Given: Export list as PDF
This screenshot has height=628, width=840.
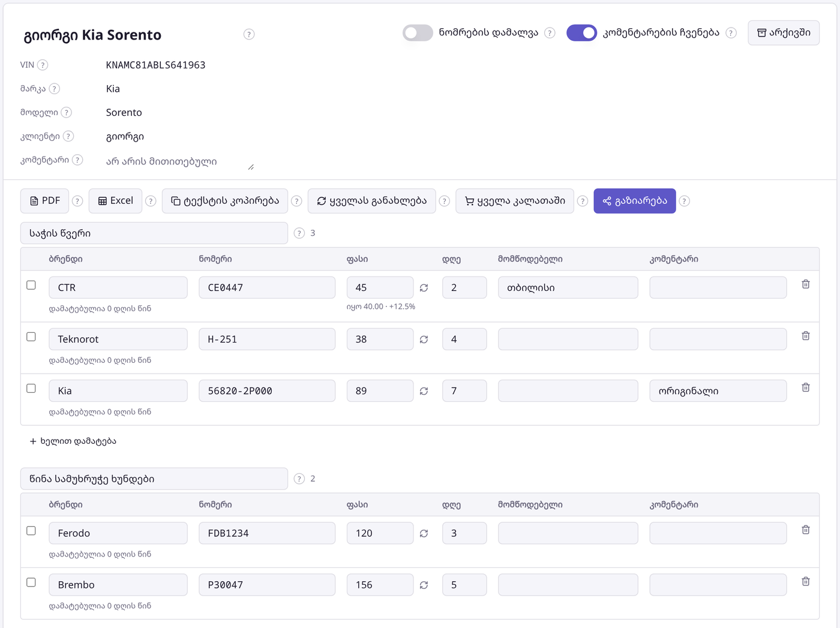Looking at the screenshot, I should point(45,201).
